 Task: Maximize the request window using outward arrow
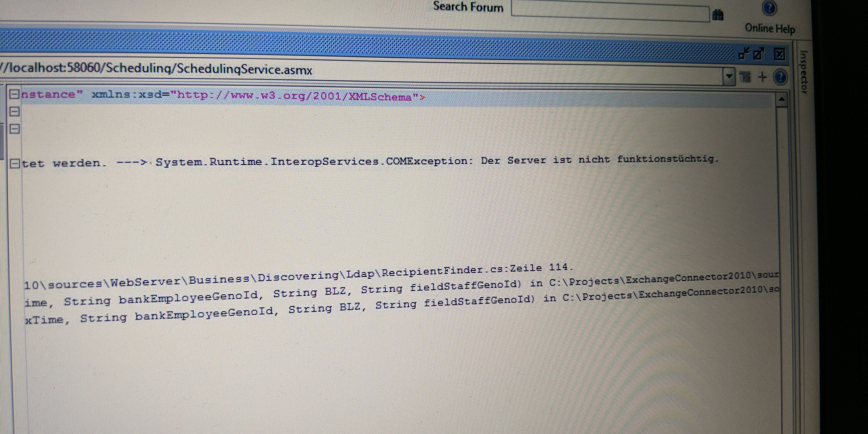tap(759, 54)
